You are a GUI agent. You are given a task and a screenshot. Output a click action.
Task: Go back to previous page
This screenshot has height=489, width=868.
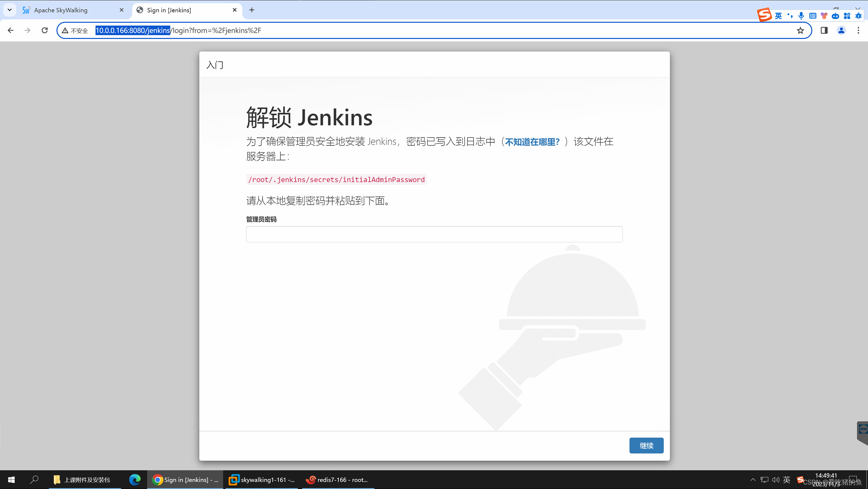click(x=10, y=30)
